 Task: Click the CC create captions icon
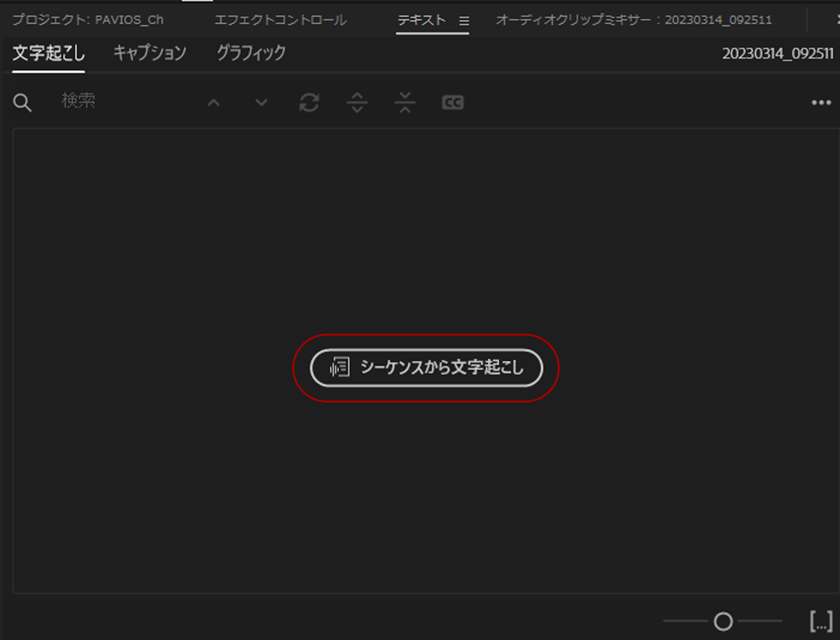point(452,102)
